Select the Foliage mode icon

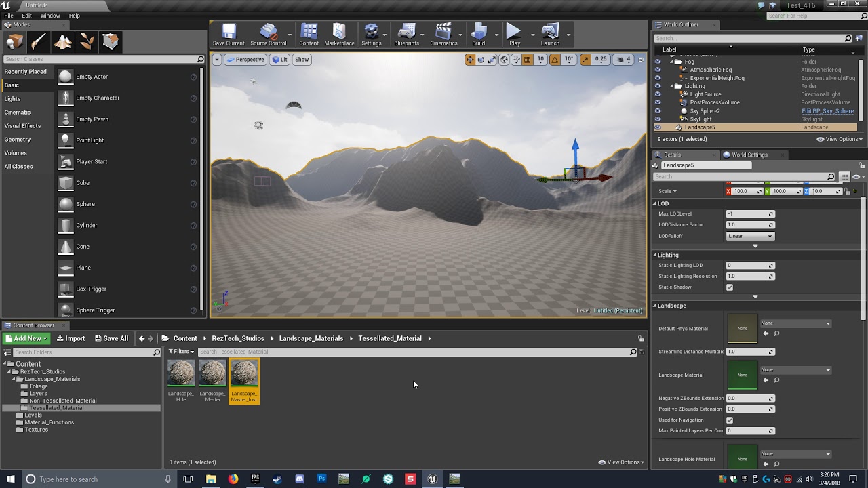point(87,42)
